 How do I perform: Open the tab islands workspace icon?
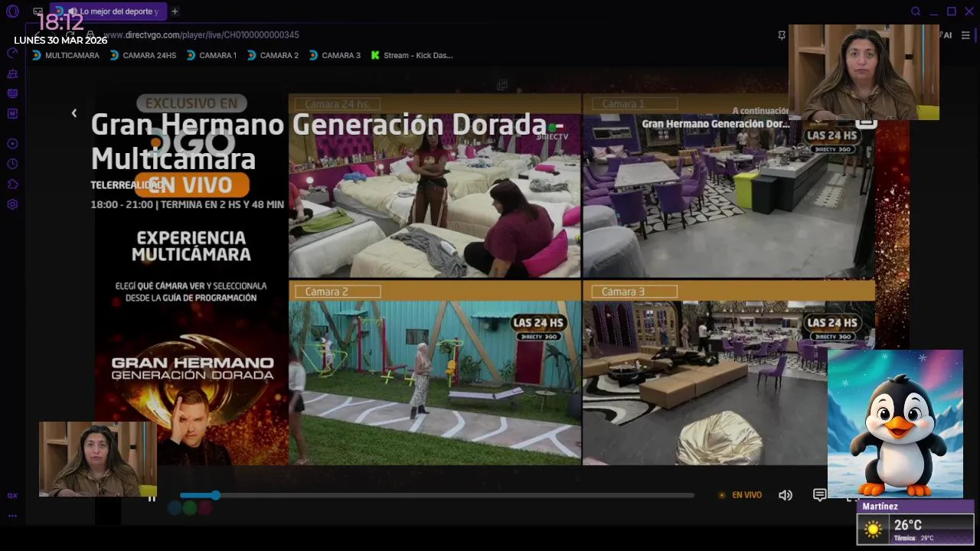pyautogui.click(x=38, y=11)
